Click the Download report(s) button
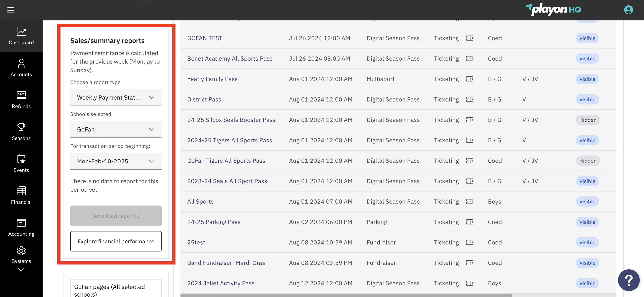This screenshot has width=644, height=297. (116, 216)
